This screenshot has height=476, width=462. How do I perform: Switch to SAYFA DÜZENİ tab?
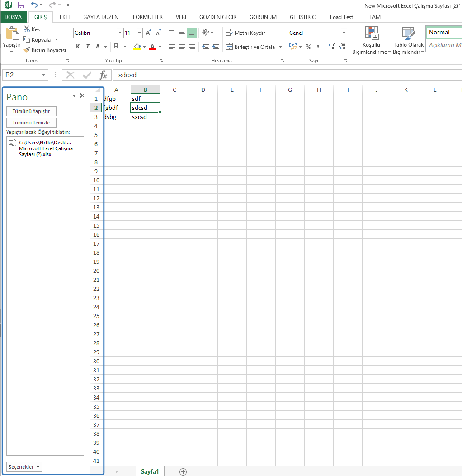click(x=102, y=17)
